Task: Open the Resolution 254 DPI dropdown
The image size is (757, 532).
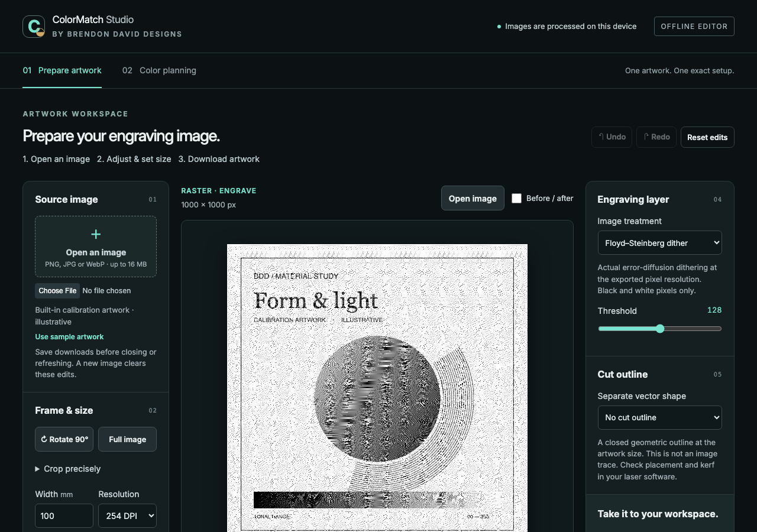Action: point(127,515)
